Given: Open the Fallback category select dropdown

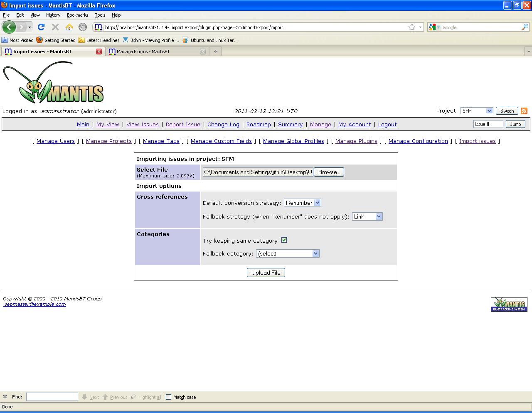Looking at the screenshot, I should point(287,253).
